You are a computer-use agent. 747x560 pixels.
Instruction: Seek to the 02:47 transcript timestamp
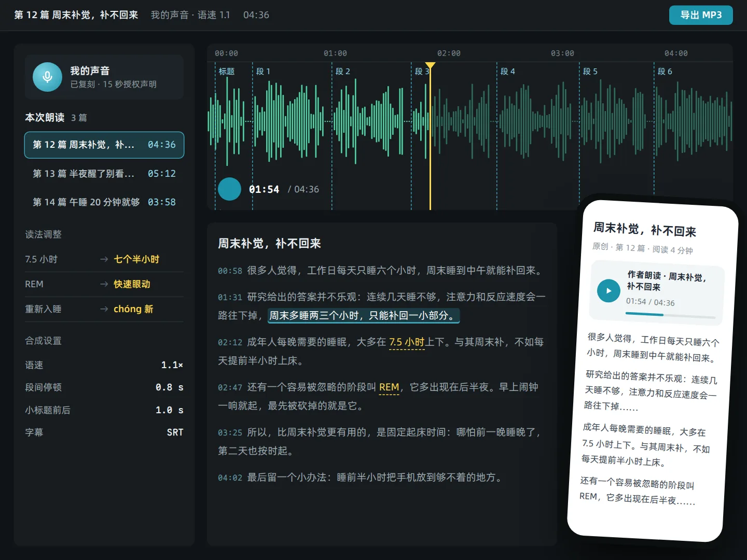point(230,387)
